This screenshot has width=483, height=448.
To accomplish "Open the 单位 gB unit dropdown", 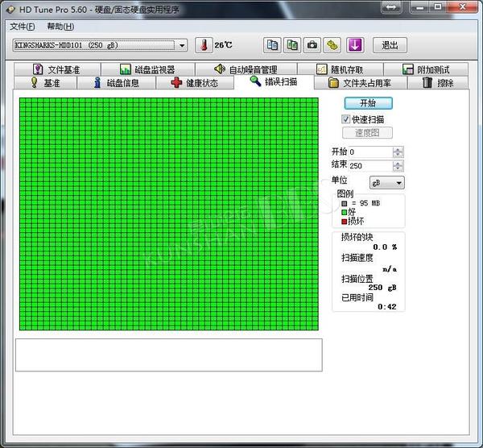I will (x=387, y=183).
